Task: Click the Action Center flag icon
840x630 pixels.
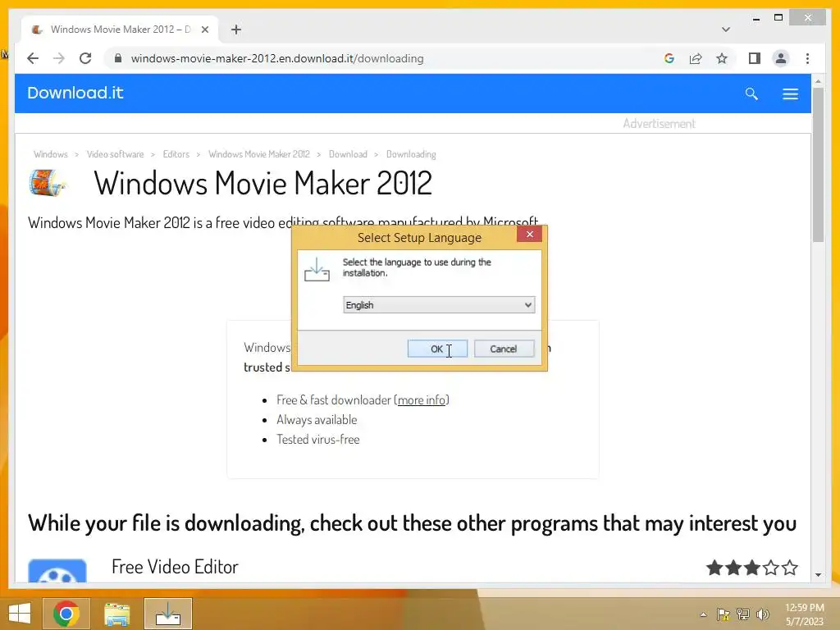Action: [724, 614]
